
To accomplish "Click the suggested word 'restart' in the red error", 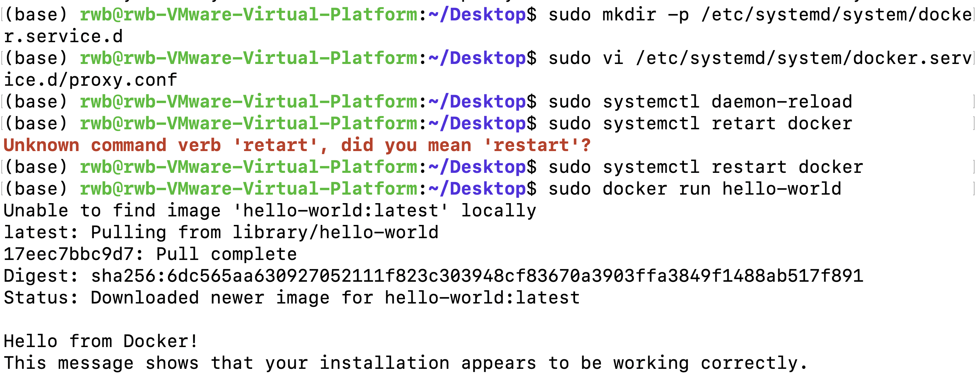I will pyautogui.click(x=531, y=146).
